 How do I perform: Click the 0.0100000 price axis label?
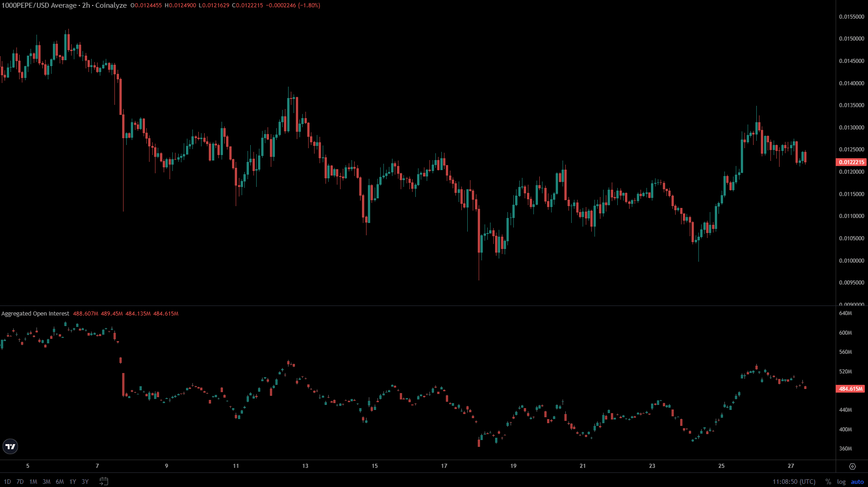[851, 261]
